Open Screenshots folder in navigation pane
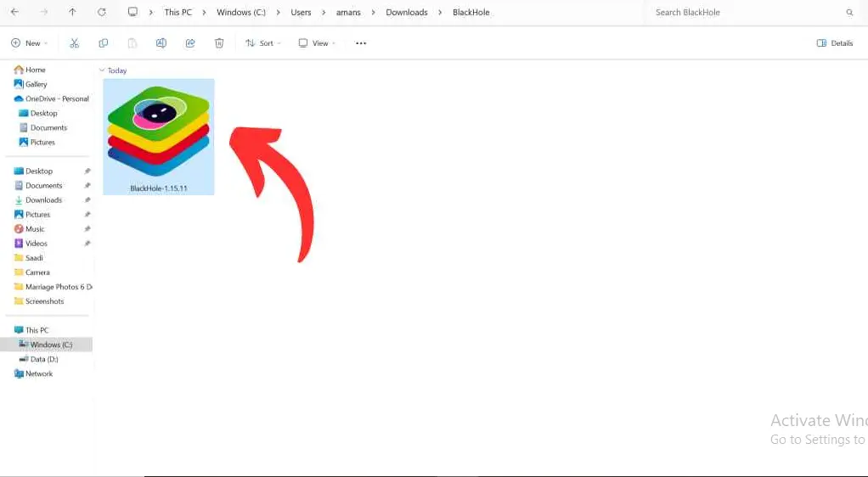 click(x=44, y=301)
